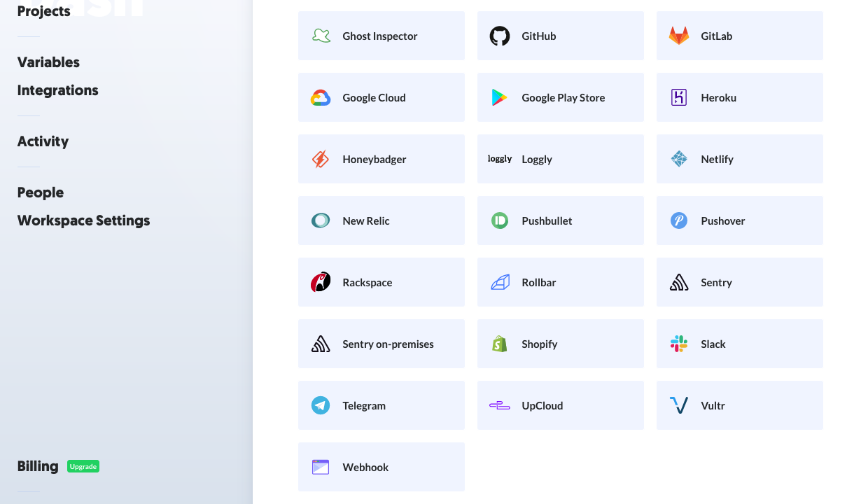Screen dimensions: 854x504
Task: Click the GitLab fox icon
Action: [x=679, y=36]
